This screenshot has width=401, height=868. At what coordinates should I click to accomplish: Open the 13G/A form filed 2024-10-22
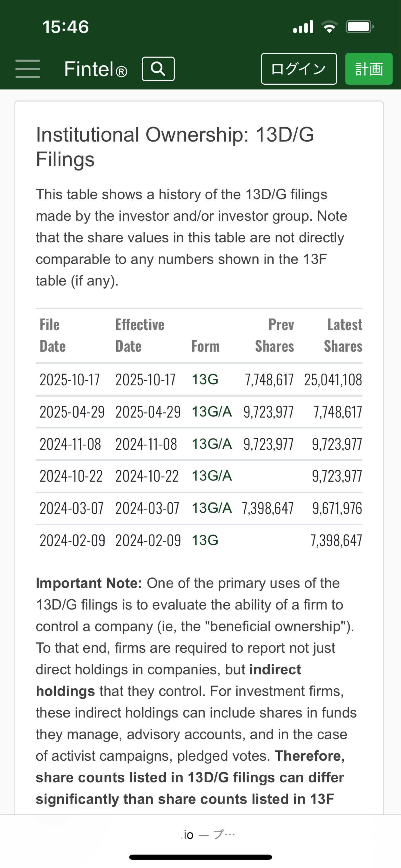pyautogui.click(x=211, y=476)
